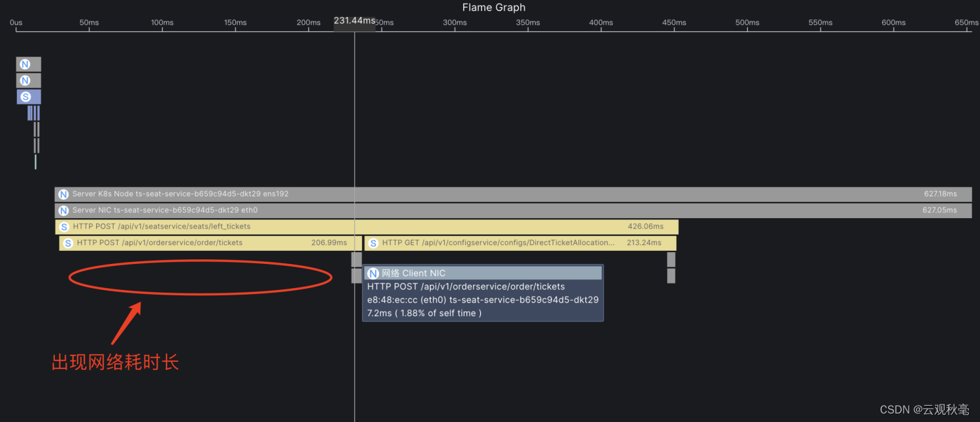Click the 231.44ms cursor time marker
The image size is (980, 422).
pos(355,20)
